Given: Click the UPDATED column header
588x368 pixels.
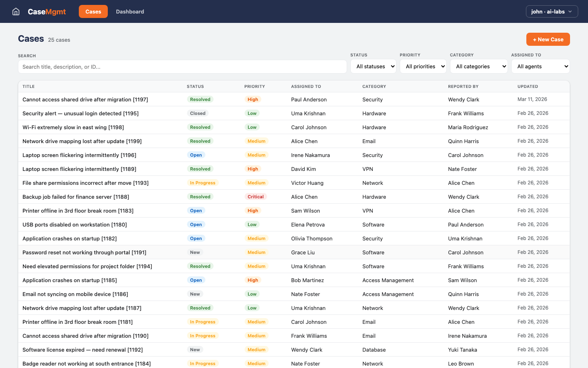Looking at the screenshot, I should 528,86.
